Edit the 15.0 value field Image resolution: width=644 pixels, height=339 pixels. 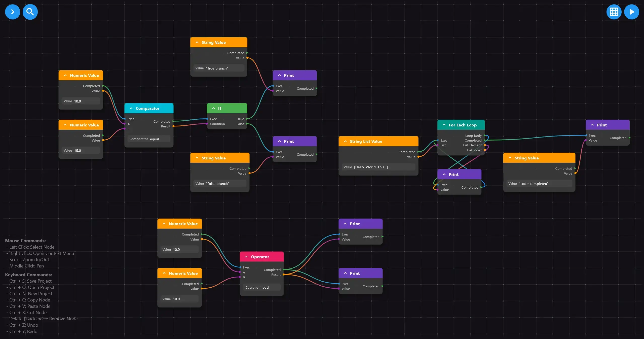(81, 151)
